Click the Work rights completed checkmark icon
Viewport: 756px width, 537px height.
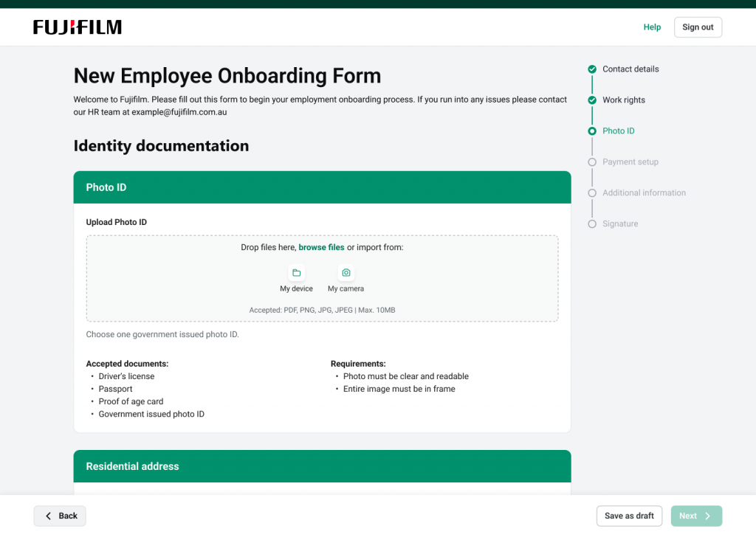click(x=591, y=100)
